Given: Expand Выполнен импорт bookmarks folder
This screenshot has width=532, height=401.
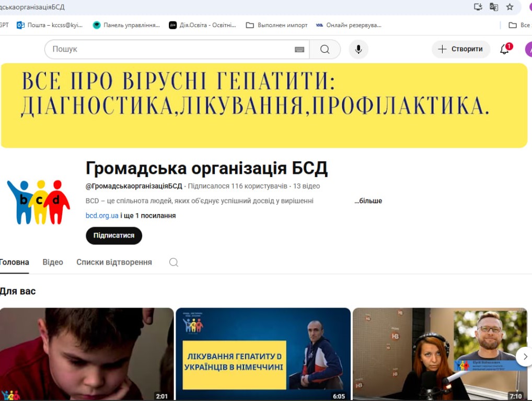Looking at the screenshot, I should (x=276, y=25).
